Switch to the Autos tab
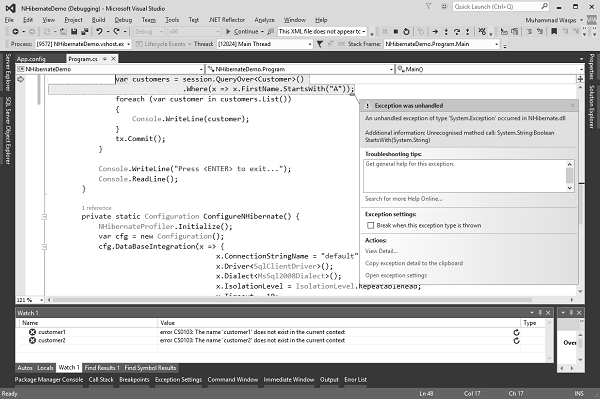The width and height of the screenshot is (600, 399). (x=25, y=368)
